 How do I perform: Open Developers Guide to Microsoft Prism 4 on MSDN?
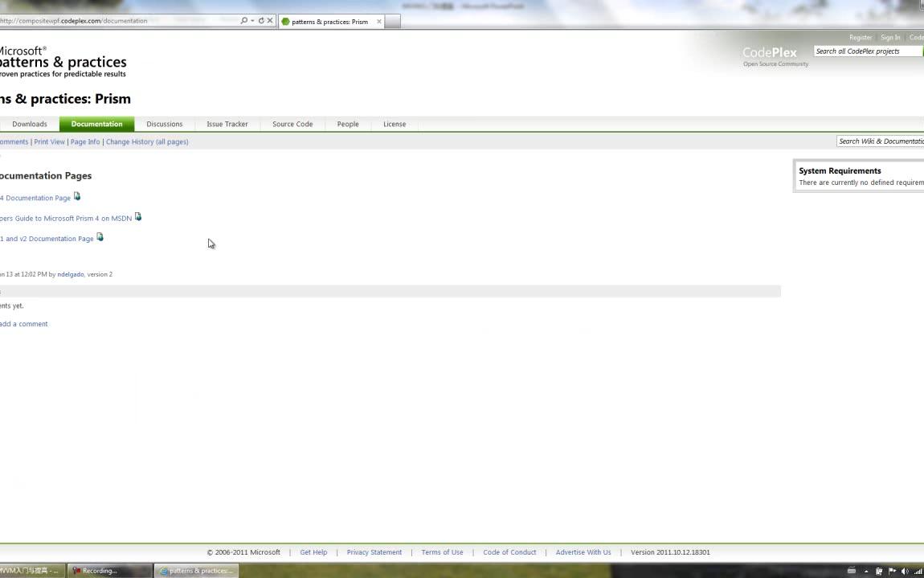point(66,218)
